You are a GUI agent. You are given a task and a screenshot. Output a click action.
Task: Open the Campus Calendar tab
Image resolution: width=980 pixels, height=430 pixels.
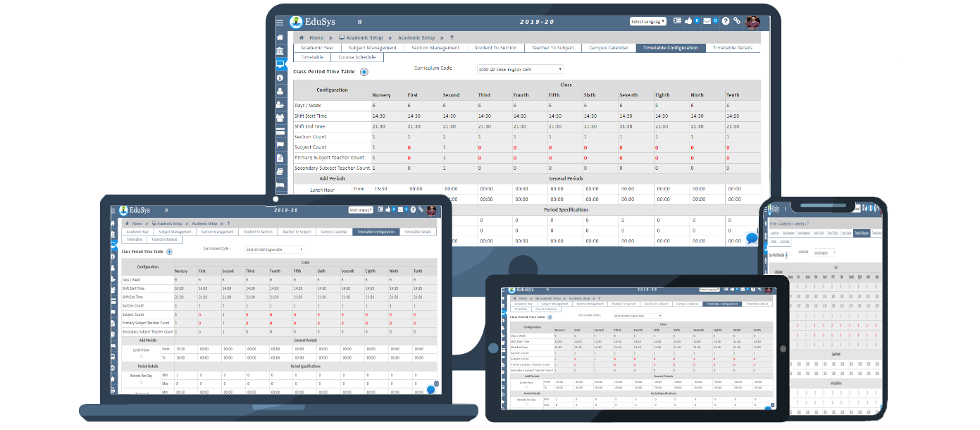click(607, 48)
